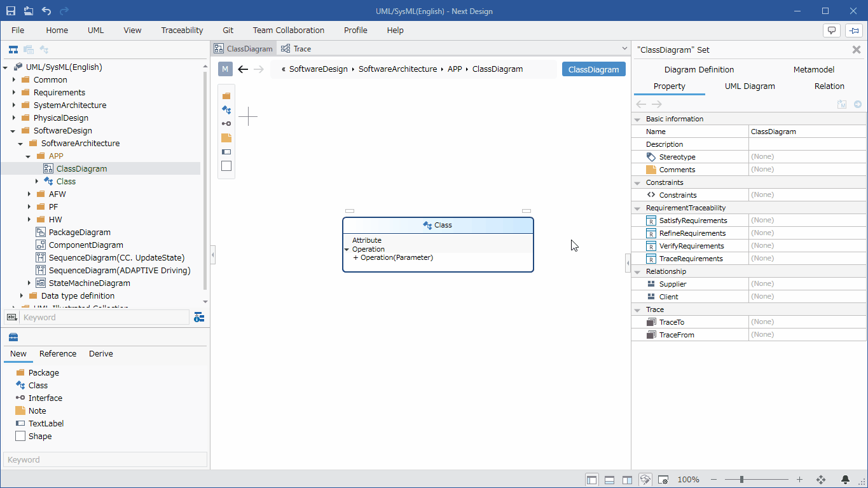Screen dimensions: 868x488
Task: Select the TextLabel tool in diagram toolbar
Action: click(x=226, y=152)
